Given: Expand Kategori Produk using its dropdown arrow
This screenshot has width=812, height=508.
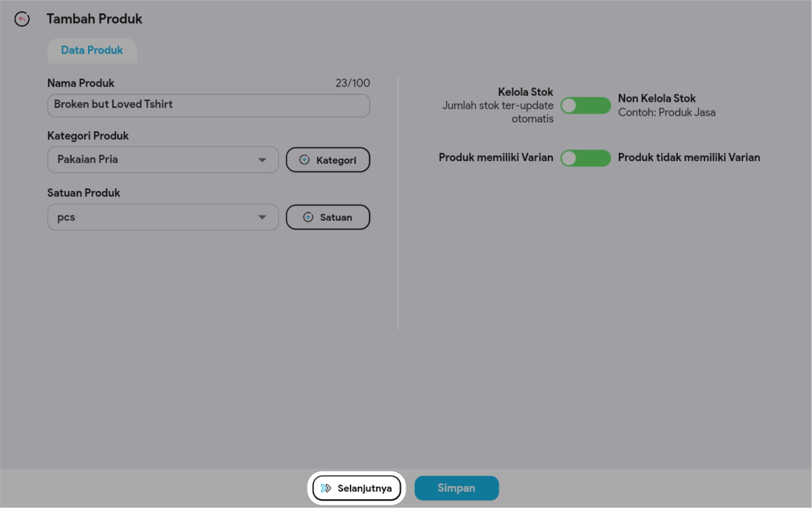Looking at the screenshot, I should (262, 160).
